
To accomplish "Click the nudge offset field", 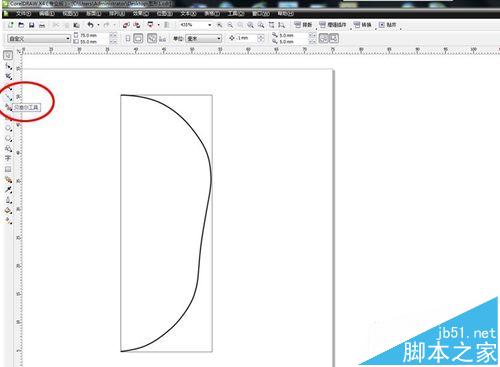I will [x=247, y=38].
